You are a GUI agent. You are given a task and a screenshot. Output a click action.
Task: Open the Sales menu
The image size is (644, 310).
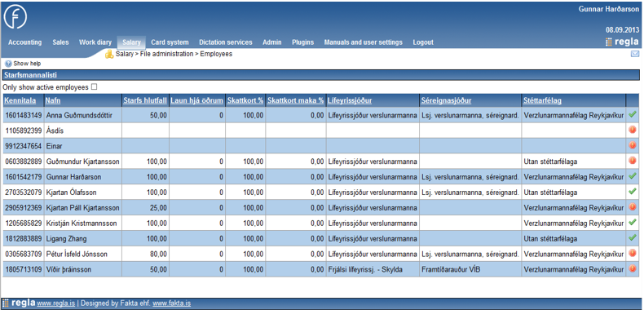(61, 42)
